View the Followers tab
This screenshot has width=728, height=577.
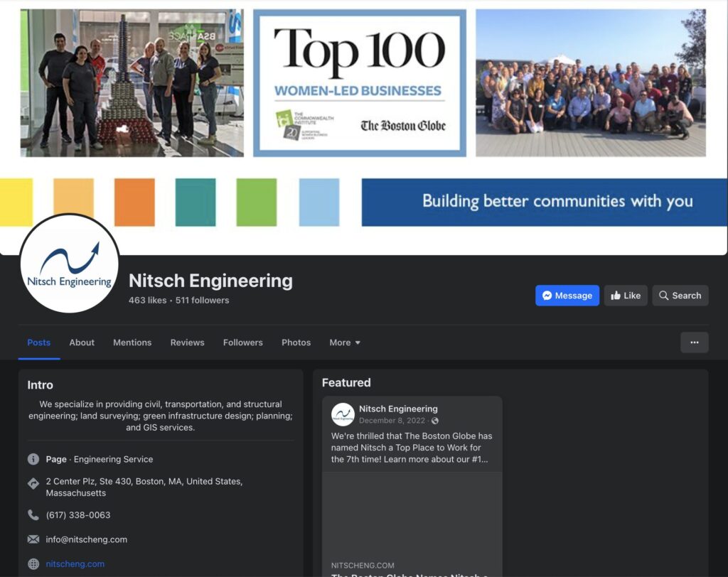point(243,343)
